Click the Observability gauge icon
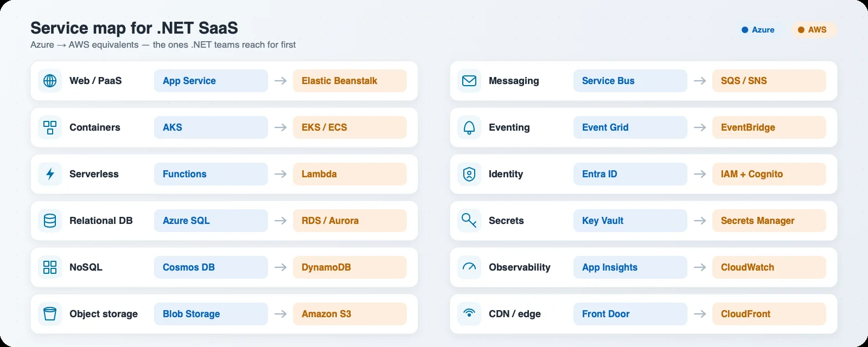This screenshot has height=347, width=868. click(x=469, y=267)
